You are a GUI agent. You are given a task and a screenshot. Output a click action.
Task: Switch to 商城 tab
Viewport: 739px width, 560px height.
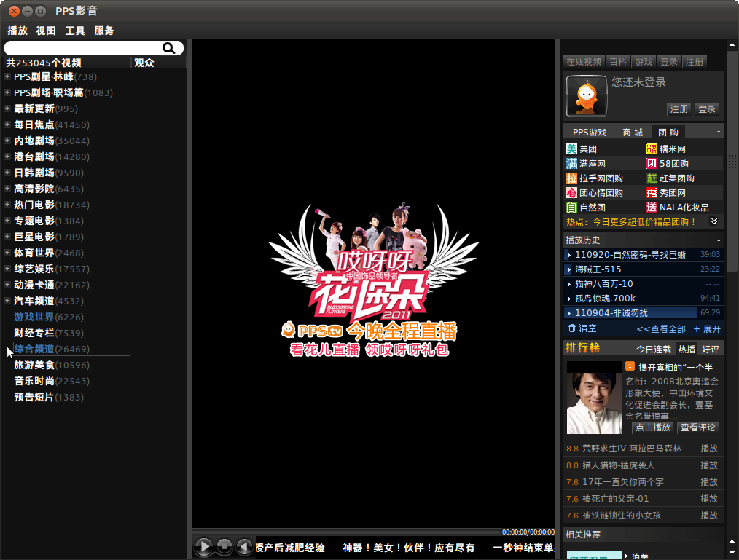coord(633,133)
